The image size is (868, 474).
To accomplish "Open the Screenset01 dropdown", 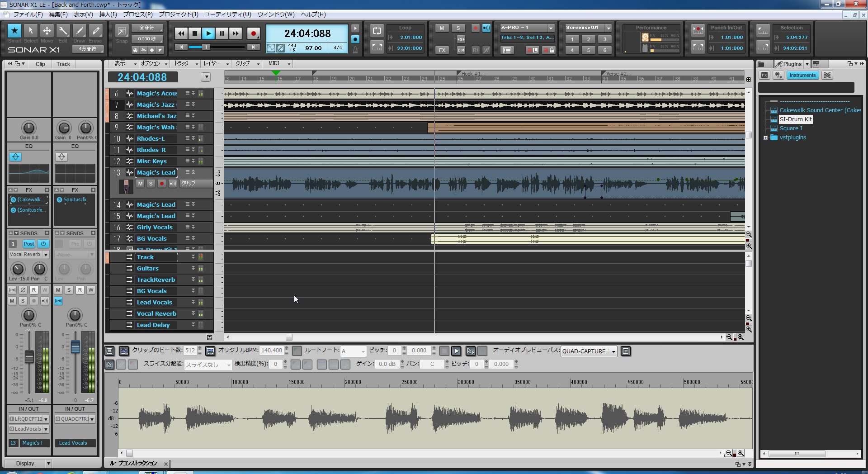I will [609, 28].
